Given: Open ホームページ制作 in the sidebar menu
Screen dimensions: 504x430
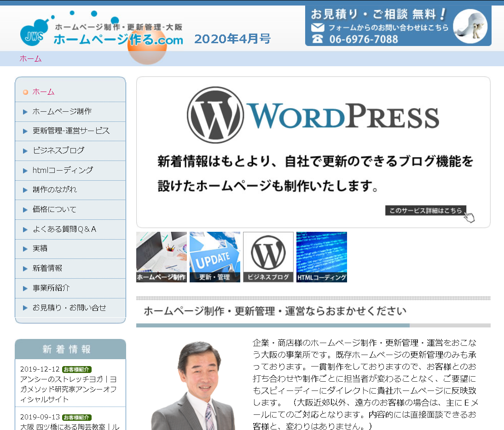Looking at the screenshot, I should [x=70, y=112].
